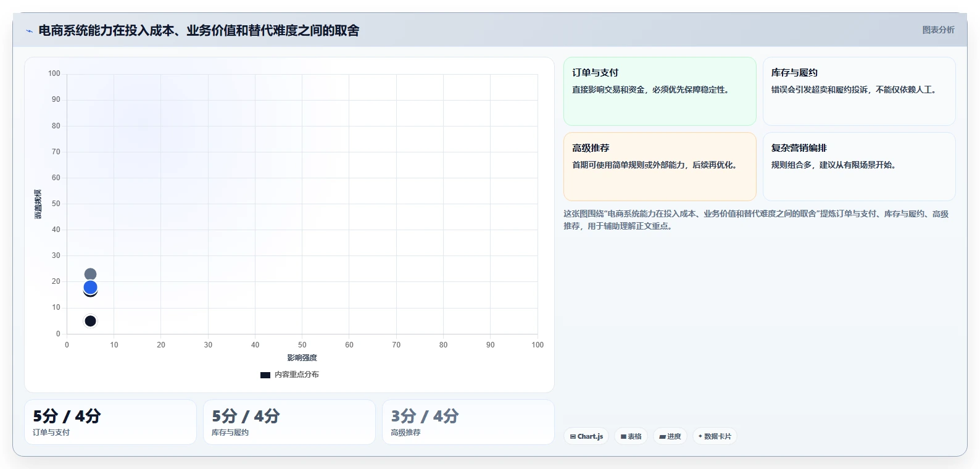
Task: Open the orange 高级推荐 description card
Action: click(x=660, y=167)
